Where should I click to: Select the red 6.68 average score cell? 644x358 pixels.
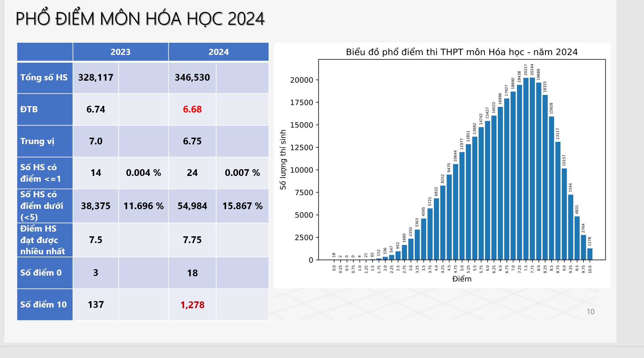pyautogui.click(x=192, y=109)
